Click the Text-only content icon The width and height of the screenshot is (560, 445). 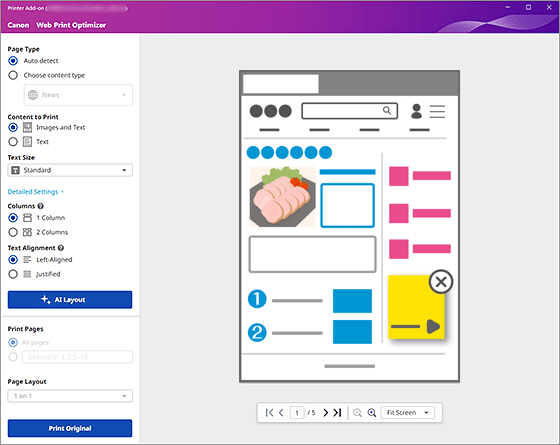click(x=28, y=142)
